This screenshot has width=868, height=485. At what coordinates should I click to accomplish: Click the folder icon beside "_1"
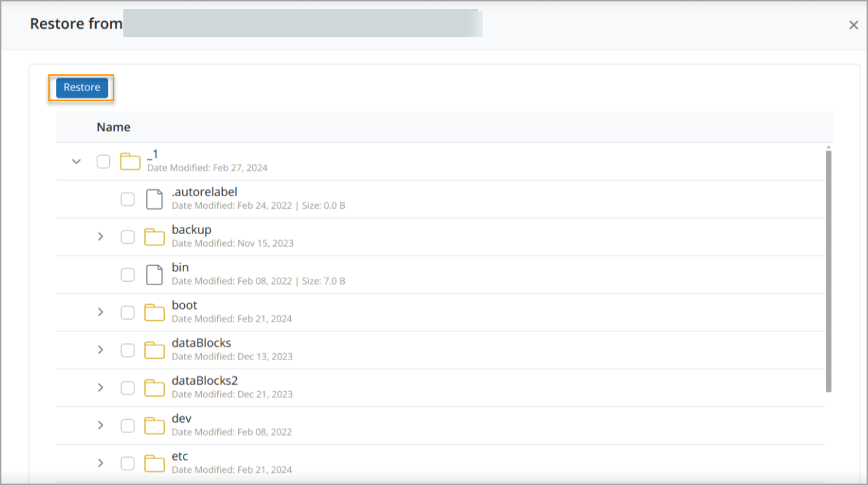point(130,160)
